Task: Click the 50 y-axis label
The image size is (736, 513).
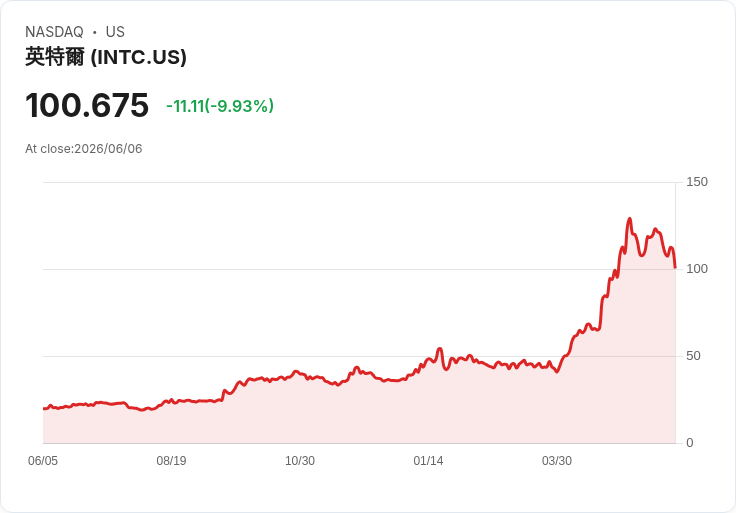Action: (x=693, y=356)
